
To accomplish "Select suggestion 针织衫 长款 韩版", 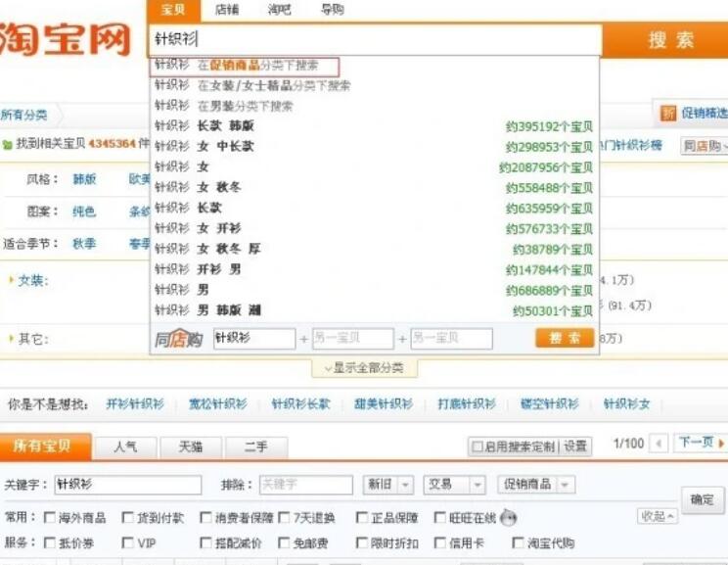I will 374,126.
